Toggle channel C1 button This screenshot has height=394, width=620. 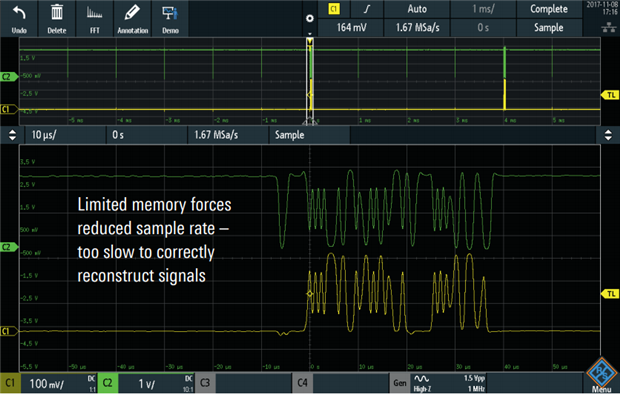click(10, 383)
